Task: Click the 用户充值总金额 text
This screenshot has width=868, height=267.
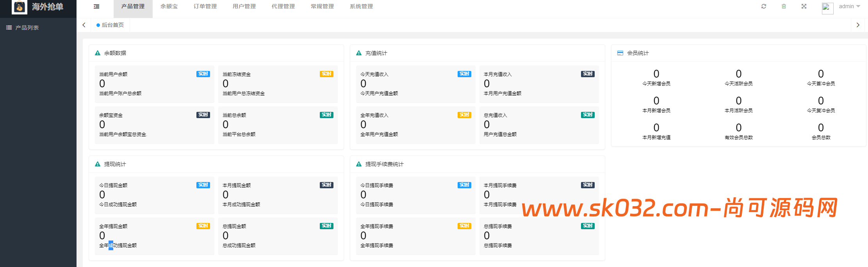Action: (x=500, y=134)
